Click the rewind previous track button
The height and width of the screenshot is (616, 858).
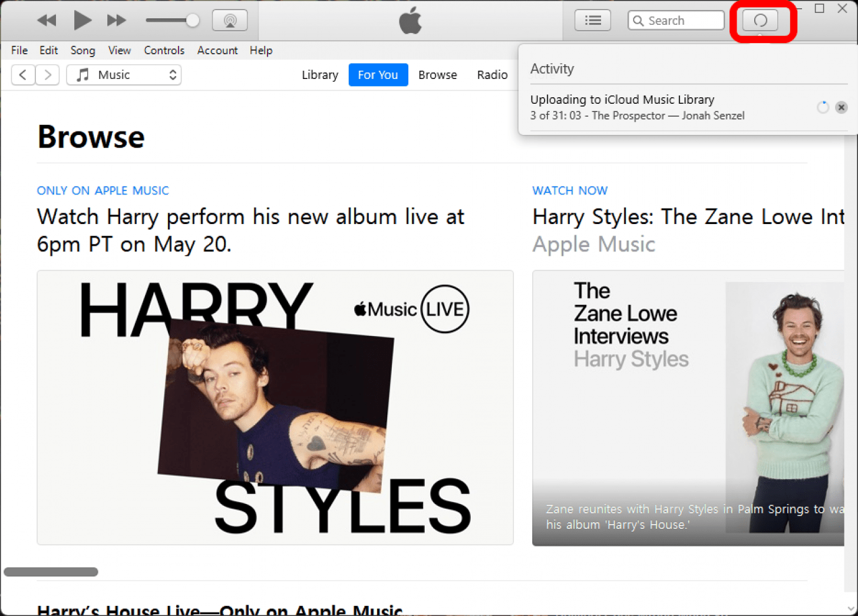tap(47, 21)
